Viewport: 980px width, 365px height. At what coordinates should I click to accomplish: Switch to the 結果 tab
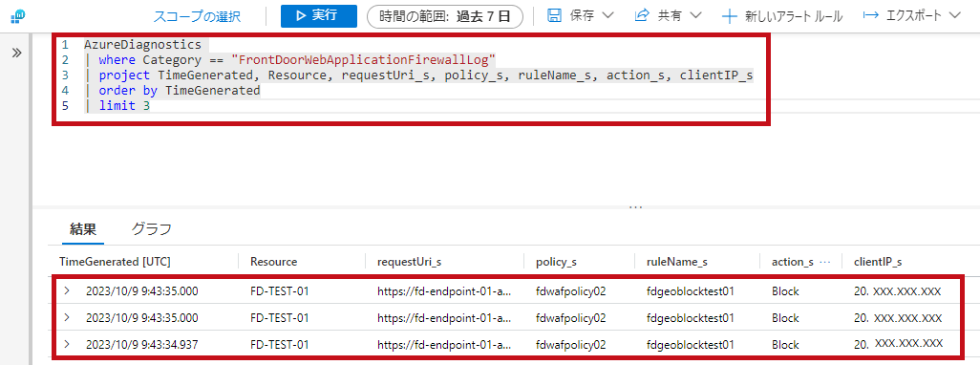coord(83,229)
